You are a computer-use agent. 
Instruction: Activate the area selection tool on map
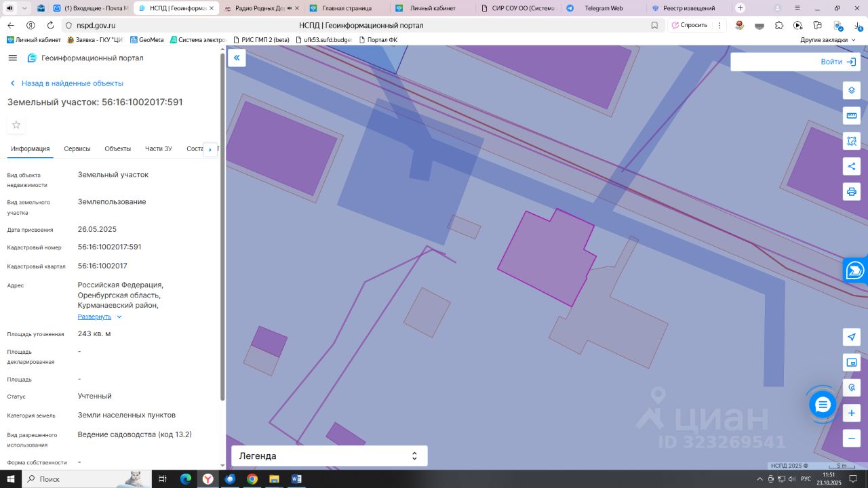[x=852, y=141]
